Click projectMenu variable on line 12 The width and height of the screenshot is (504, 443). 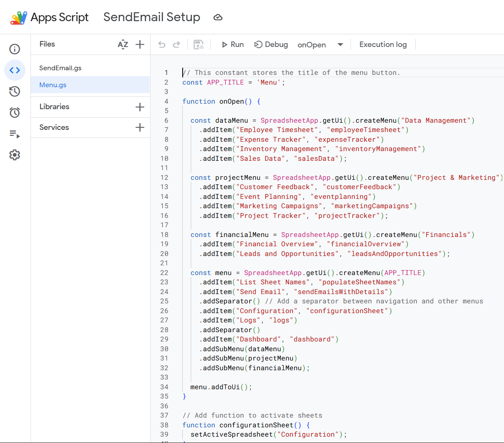click(238, 178)
